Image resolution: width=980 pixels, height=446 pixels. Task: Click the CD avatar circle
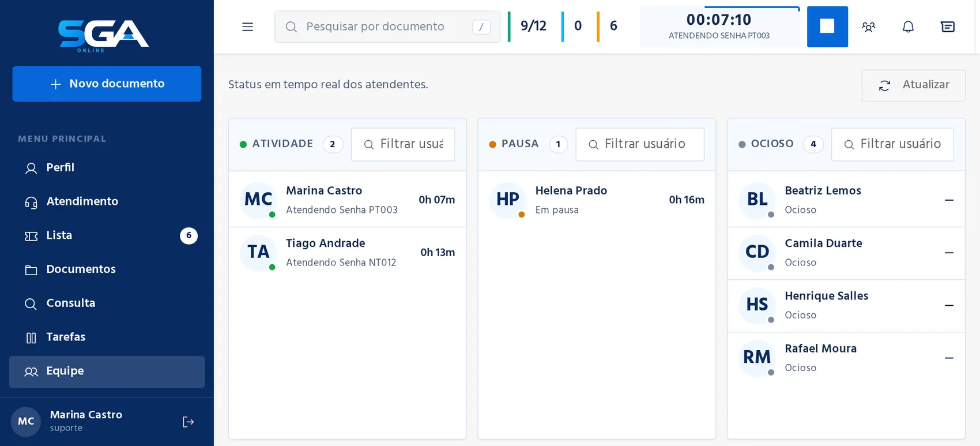757,252
